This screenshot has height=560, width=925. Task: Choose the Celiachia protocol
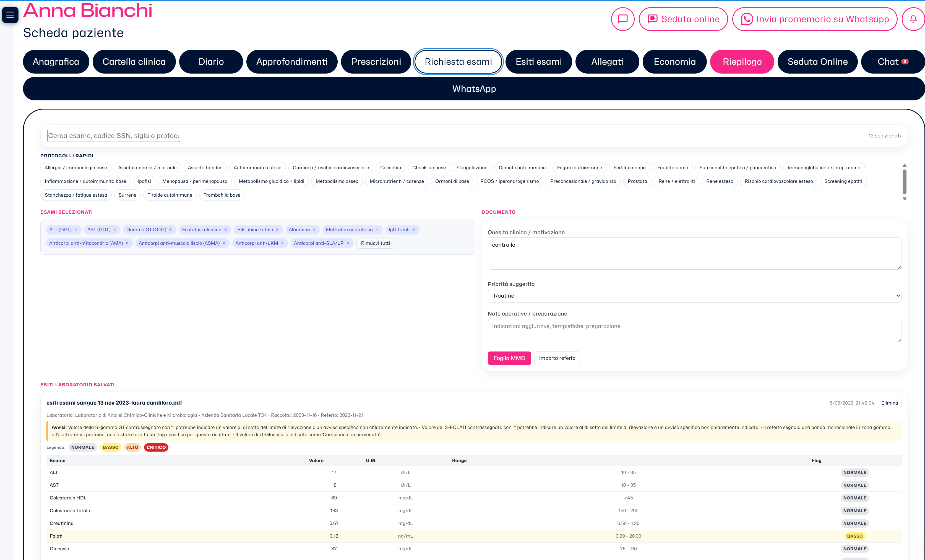click(390, 168)
